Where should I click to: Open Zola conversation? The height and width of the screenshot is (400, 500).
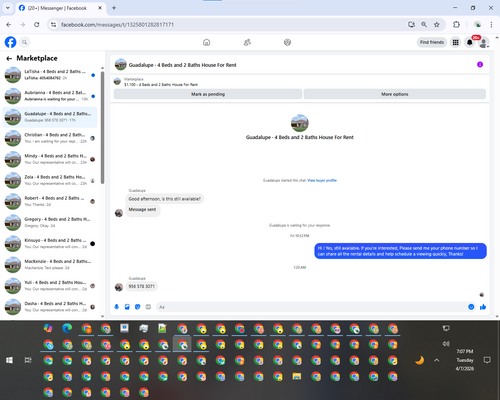tap(50, 180)
